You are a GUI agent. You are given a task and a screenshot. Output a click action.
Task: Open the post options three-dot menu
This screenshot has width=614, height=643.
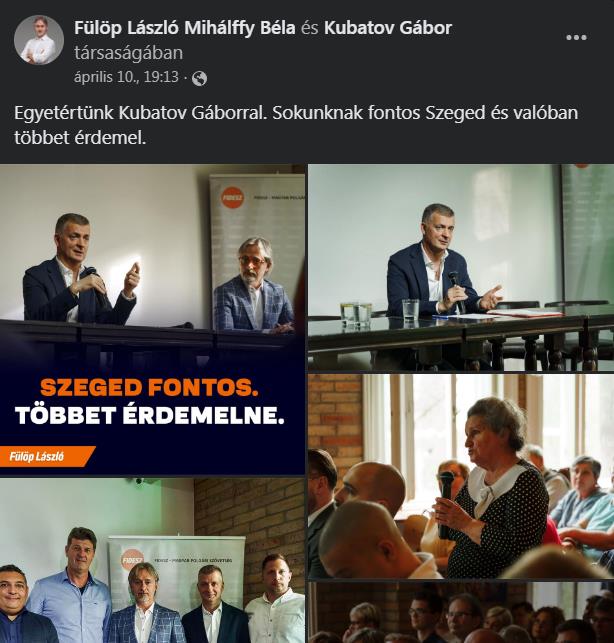tap(576, 37)
